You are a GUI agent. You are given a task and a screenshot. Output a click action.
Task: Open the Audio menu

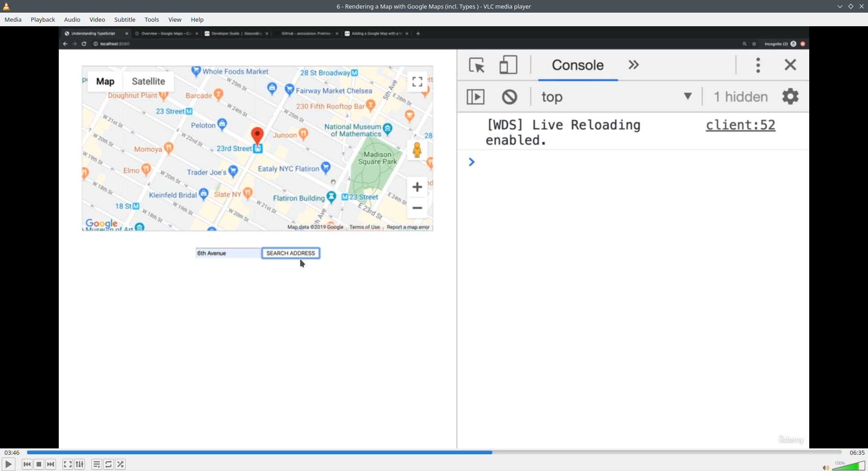pyautogui.click(x=72, y=19)
